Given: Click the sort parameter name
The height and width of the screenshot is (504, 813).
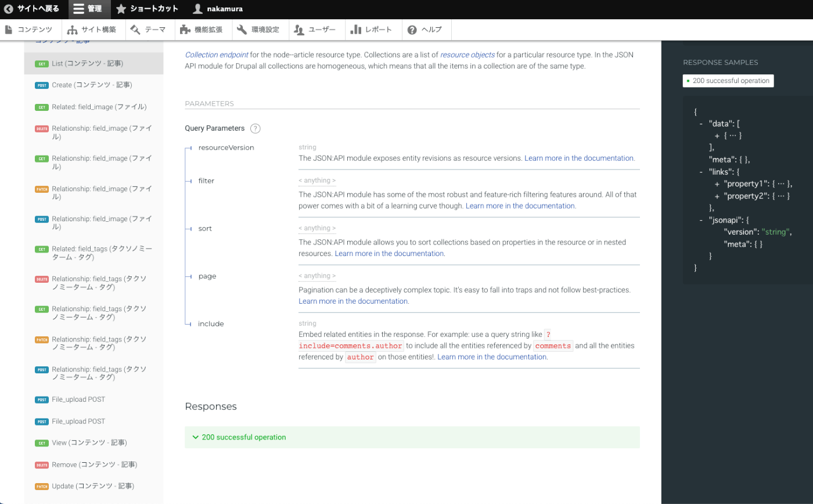Looking at the screenshot, I should 205,228.
